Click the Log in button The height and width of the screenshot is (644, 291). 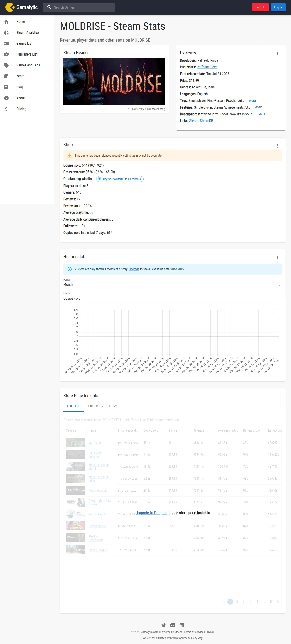[x=278, y=7]
